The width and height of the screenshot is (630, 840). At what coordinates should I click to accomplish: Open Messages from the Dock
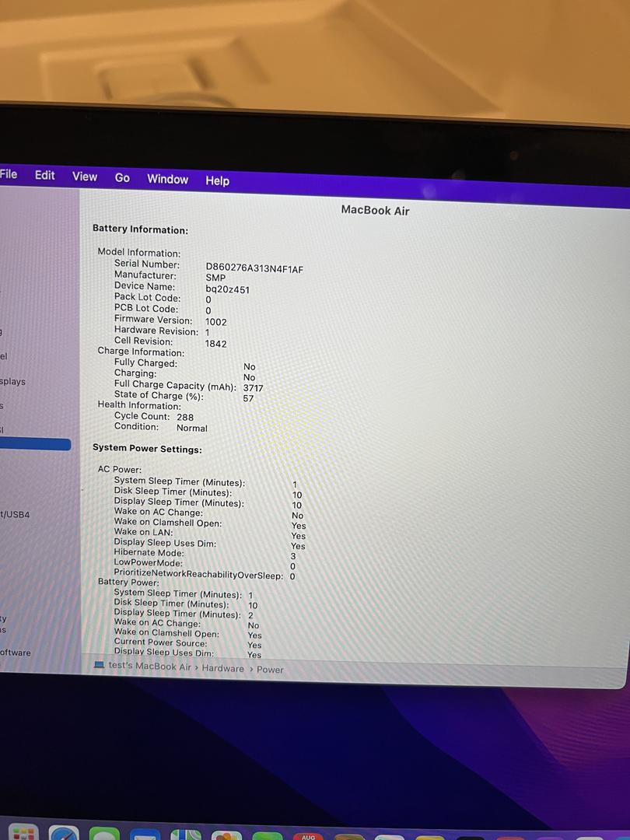pos(104,834)
